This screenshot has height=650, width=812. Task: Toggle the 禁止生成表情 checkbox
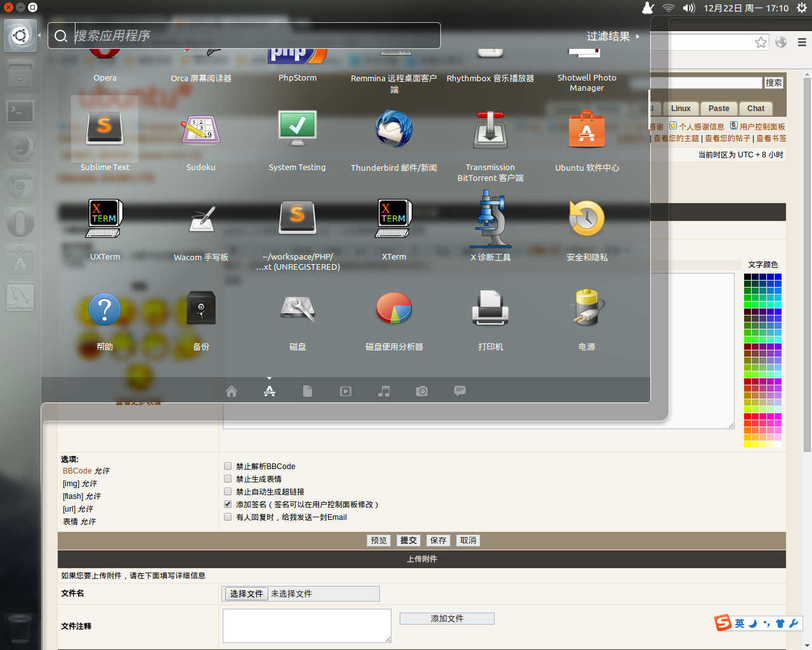click(x=228, y=479)
